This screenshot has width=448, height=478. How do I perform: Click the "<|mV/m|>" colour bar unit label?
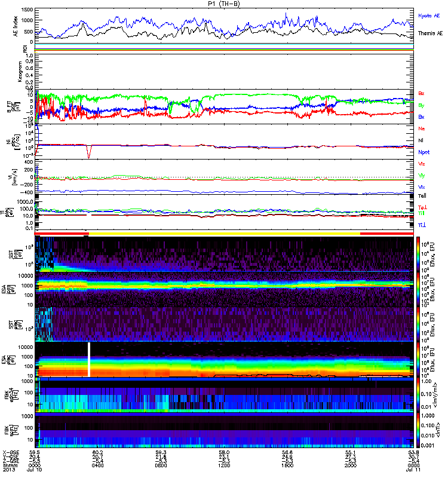(436, 395)
